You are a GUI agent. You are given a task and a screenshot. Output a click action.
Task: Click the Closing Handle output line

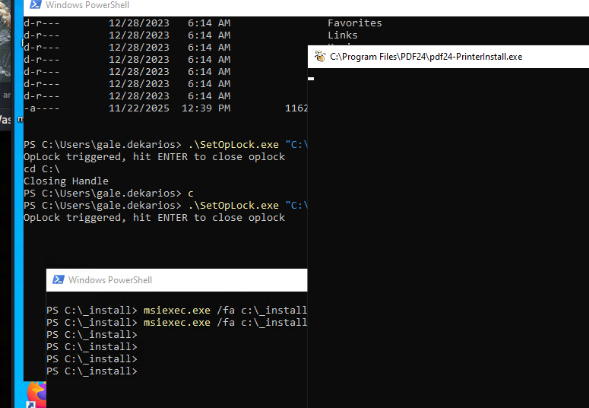click(66, 181)
